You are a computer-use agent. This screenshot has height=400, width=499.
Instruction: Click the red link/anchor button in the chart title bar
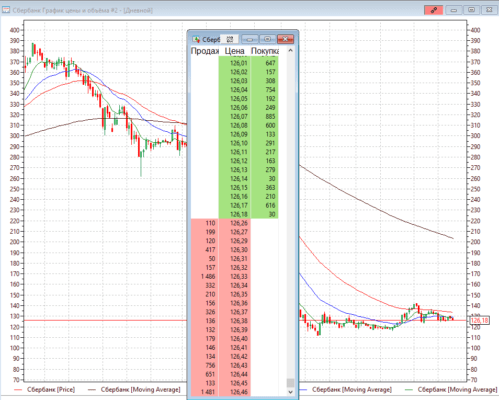(433, 10)
